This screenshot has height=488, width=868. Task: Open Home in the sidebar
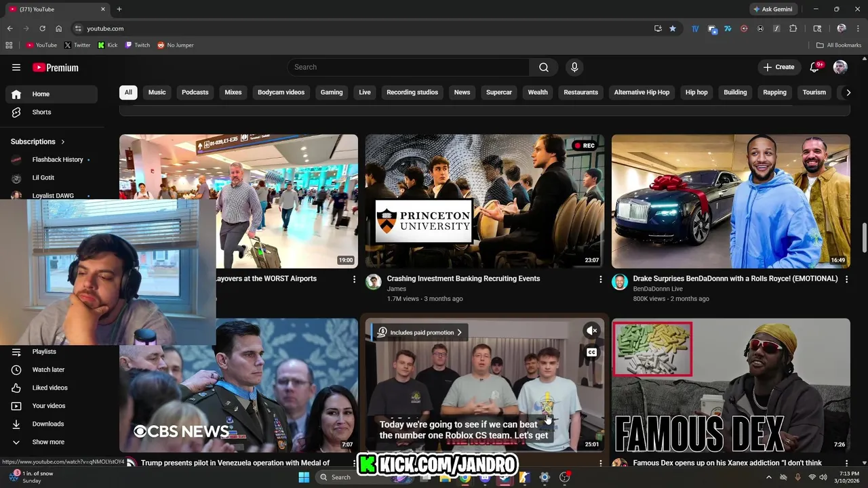52,94
